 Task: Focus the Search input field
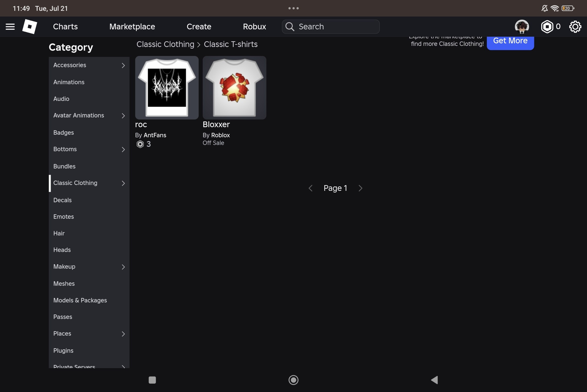click(x=331, y=27)
